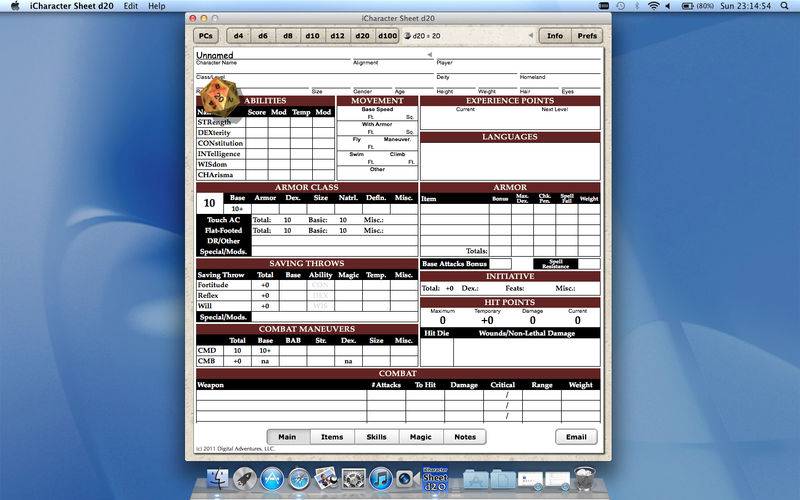Click the 'd20 = 20' roll result
This screenshot has height=500, width=800.
426,36
